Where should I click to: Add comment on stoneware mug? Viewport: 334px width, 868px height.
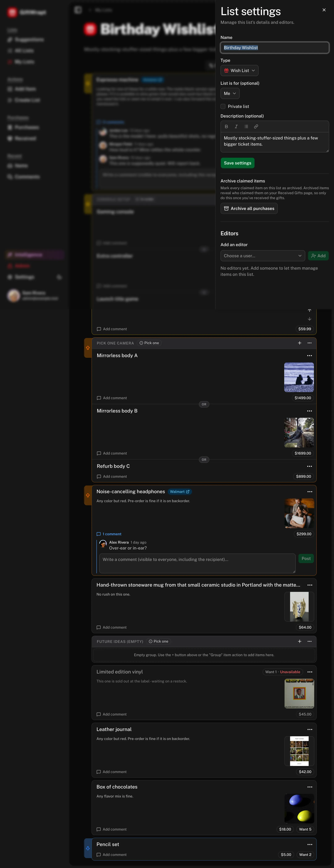(x=111, y=627)
